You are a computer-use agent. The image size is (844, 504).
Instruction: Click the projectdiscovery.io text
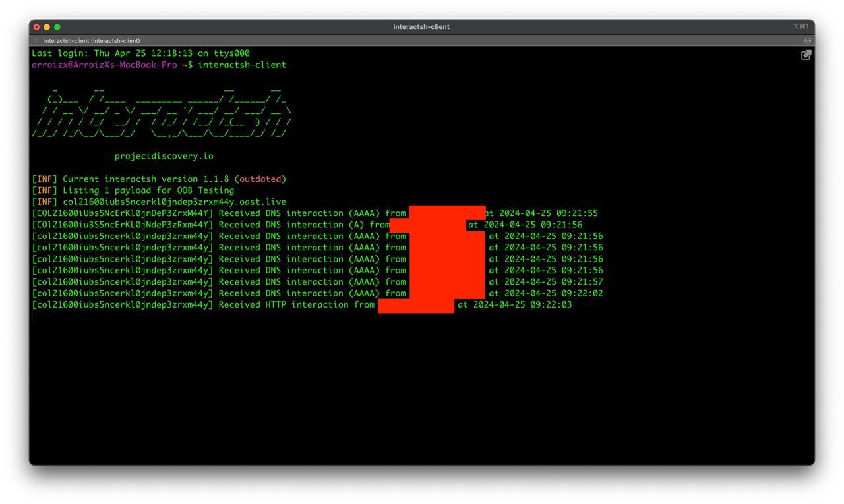click(164, 156)
